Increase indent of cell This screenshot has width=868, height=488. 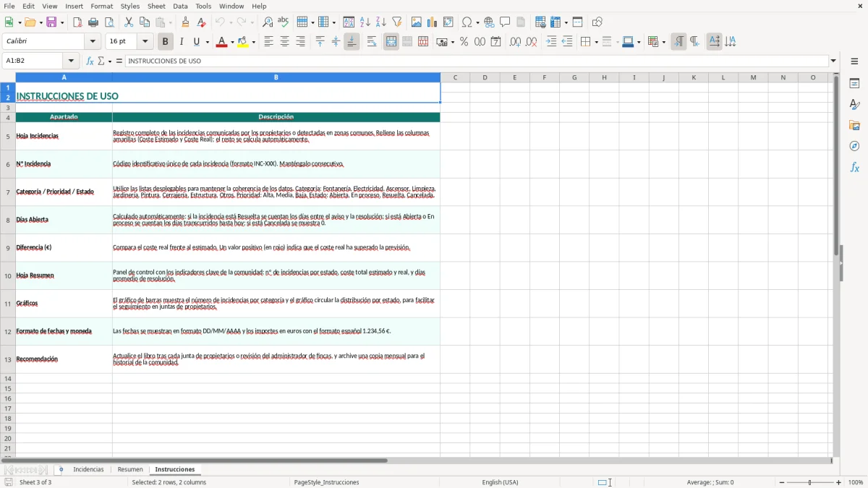pos(551,42)
